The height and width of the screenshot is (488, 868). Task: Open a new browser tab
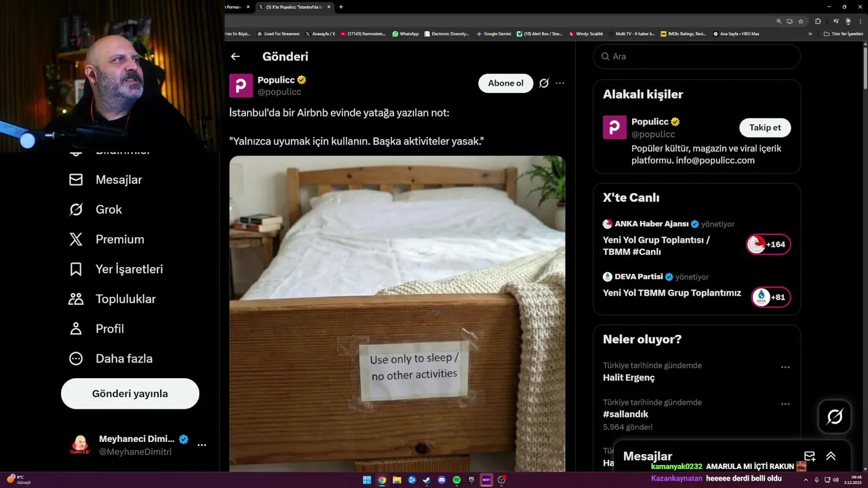coord(340,7)
